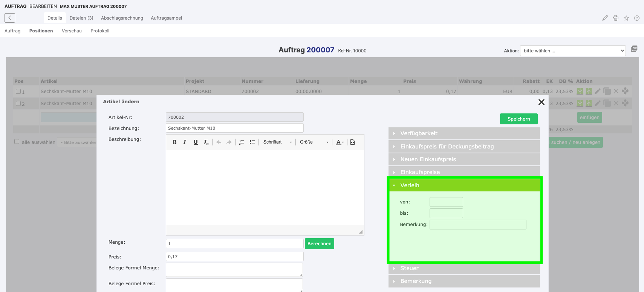The width and height of the screenshot is (644, 292).
Task: Open the Aktion bitte wählen dropdown
Action: click(573, 50)
